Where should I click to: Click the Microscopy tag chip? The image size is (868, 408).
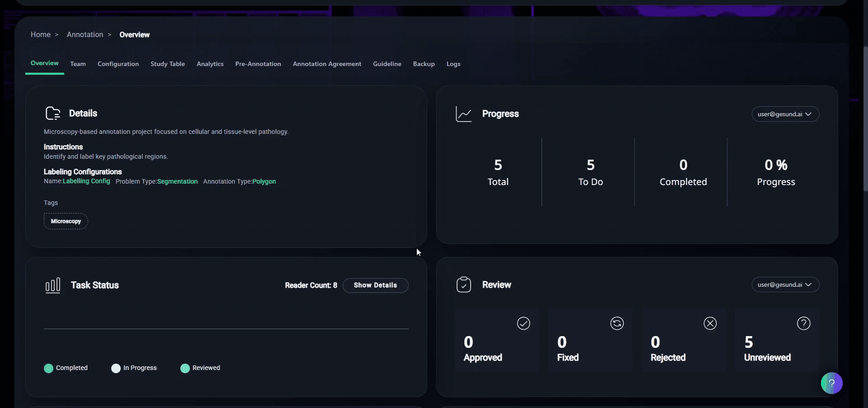coord(66,221)
